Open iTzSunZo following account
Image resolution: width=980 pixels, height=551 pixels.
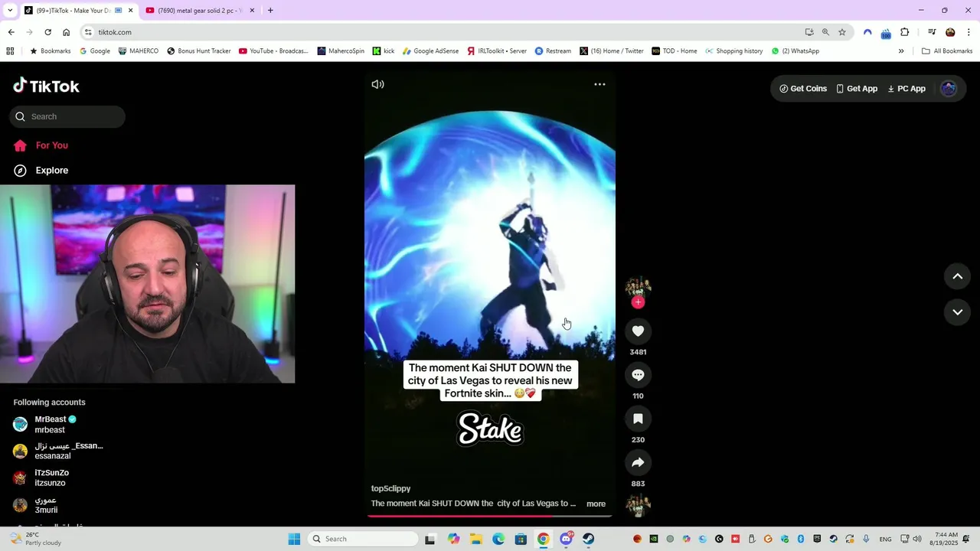pyautogui.click(x=41, y=478)
